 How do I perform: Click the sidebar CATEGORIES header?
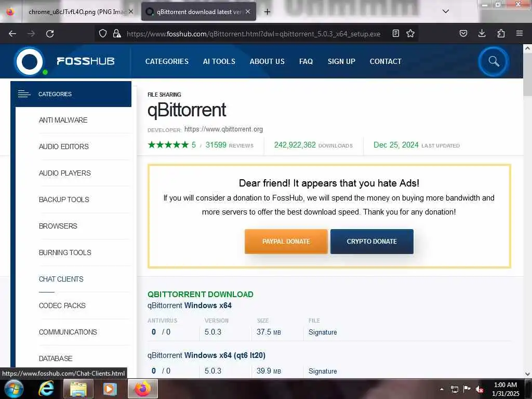[71, 94]
